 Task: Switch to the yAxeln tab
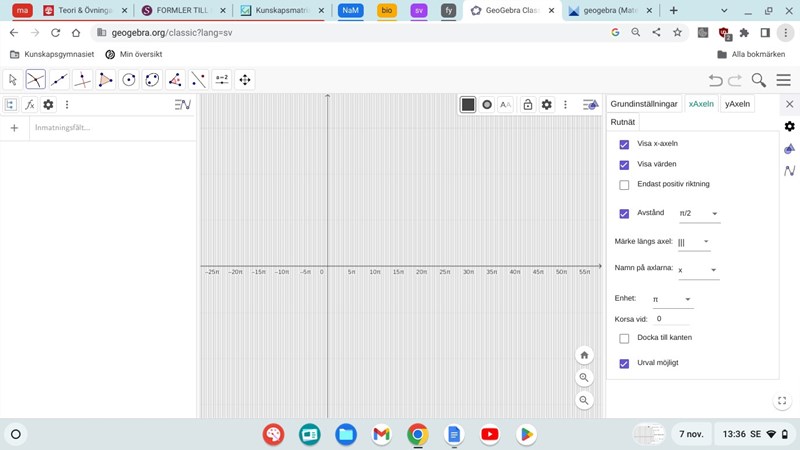coord(737,104)
